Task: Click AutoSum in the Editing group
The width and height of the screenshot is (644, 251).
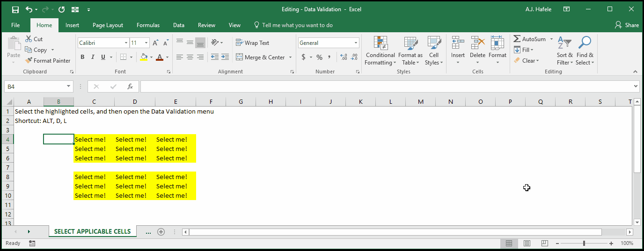Action: click(x=530, y=39)
